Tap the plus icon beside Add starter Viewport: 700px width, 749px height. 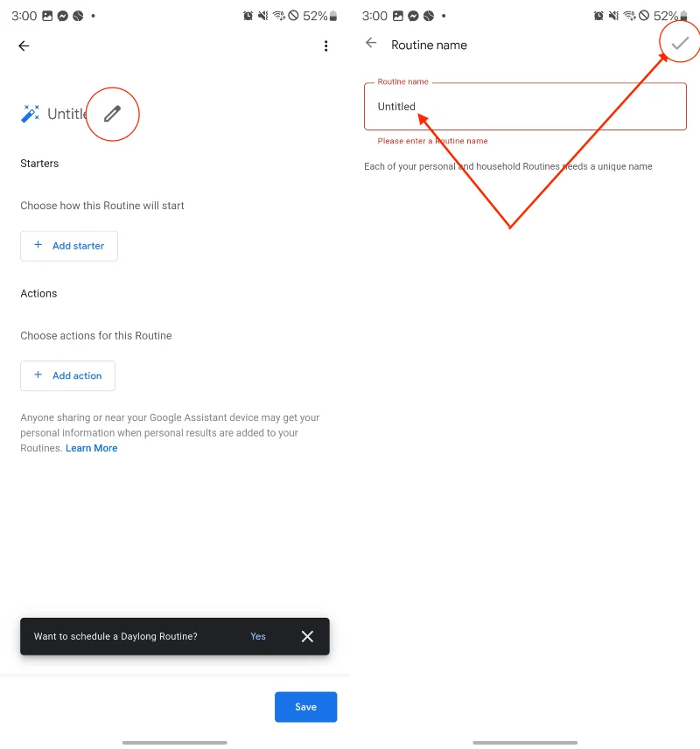coord(38,246)
